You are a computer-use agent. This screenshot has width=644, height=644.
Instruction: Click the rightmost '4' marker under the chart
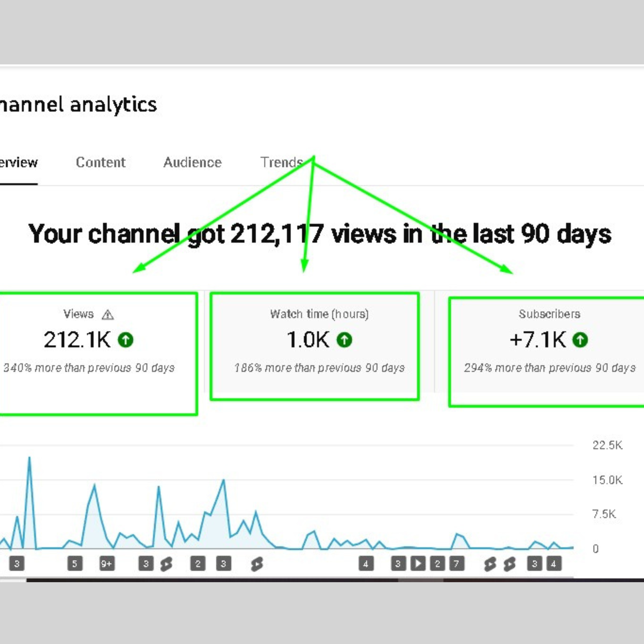pos(554,564)
